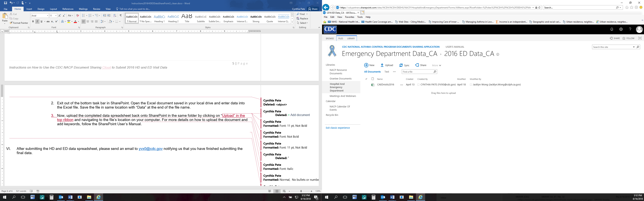
Task: Expand the More menu in document toolbar
Action: [436, 65]
